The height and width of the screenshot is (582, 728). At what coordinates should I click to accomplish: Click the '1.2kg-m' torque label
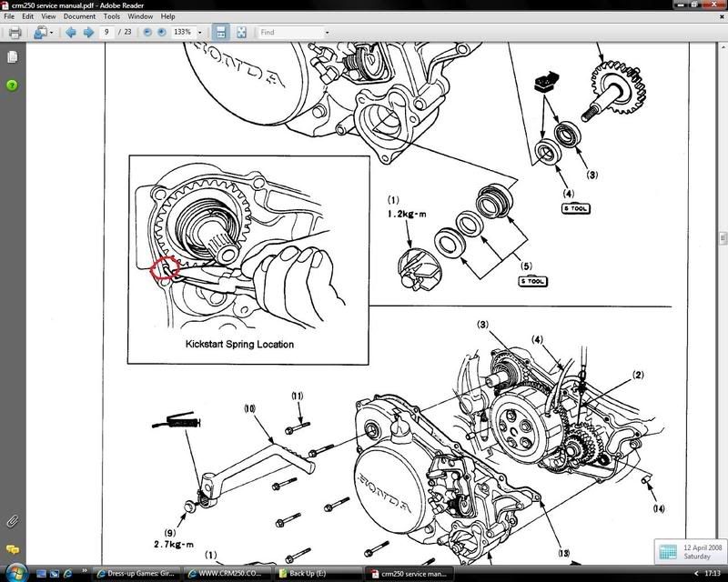407,215
